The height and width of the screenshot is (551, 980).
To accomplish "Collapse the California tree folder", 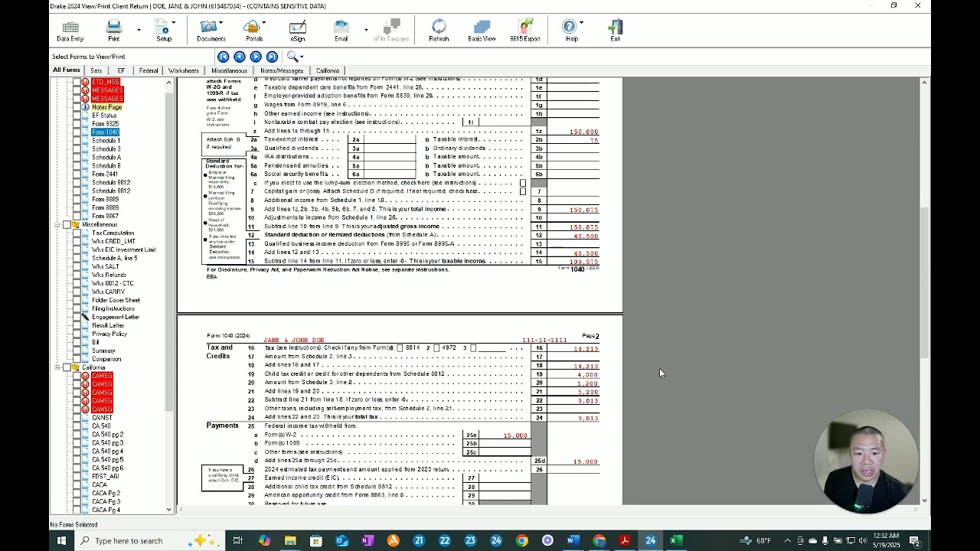I will tap(57, 368).
